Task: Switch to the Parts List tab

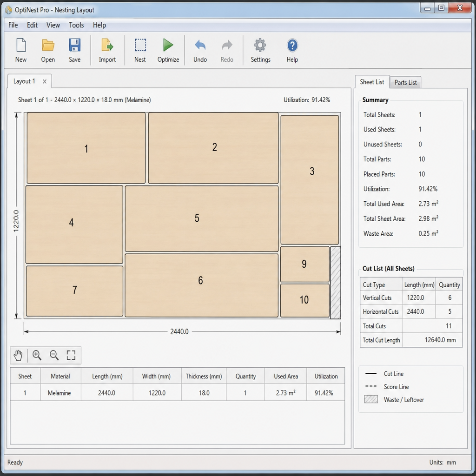Action: point(405,82)
